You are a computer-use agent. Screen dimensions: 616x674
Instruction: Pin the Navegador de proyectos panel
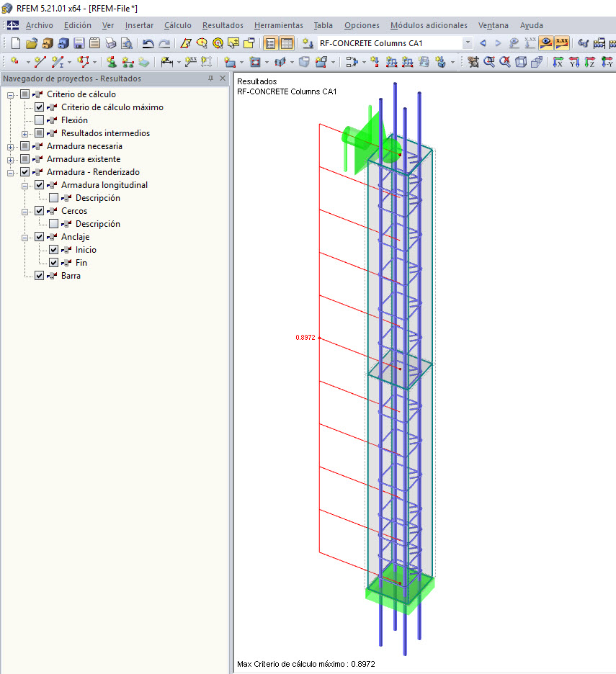[x=210, y=78]
